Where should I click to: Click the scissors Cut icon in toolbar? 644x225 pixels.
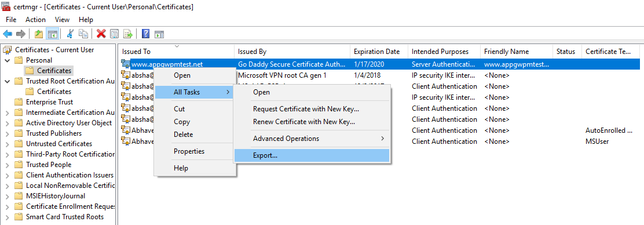(70, 34)
